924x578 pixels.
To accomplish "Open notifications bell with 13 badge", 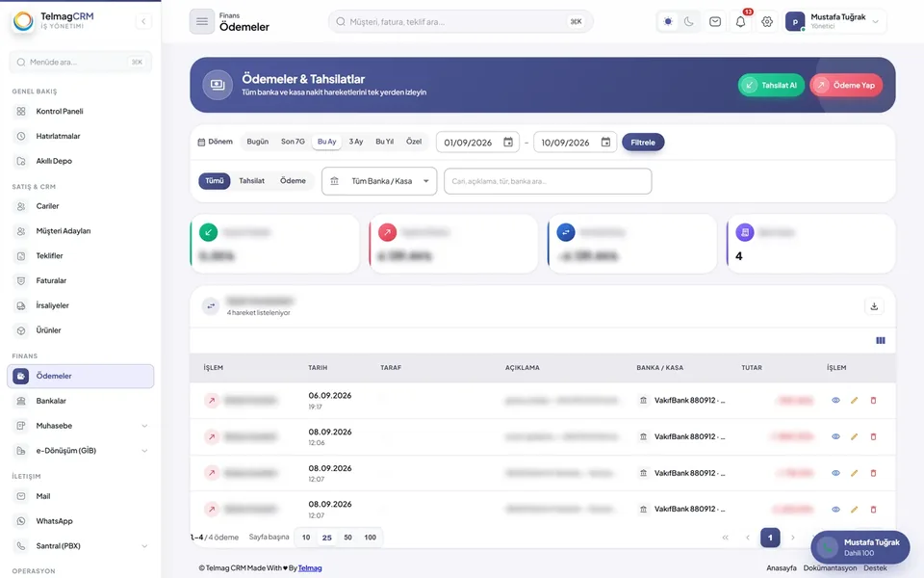I will point(741,21).
